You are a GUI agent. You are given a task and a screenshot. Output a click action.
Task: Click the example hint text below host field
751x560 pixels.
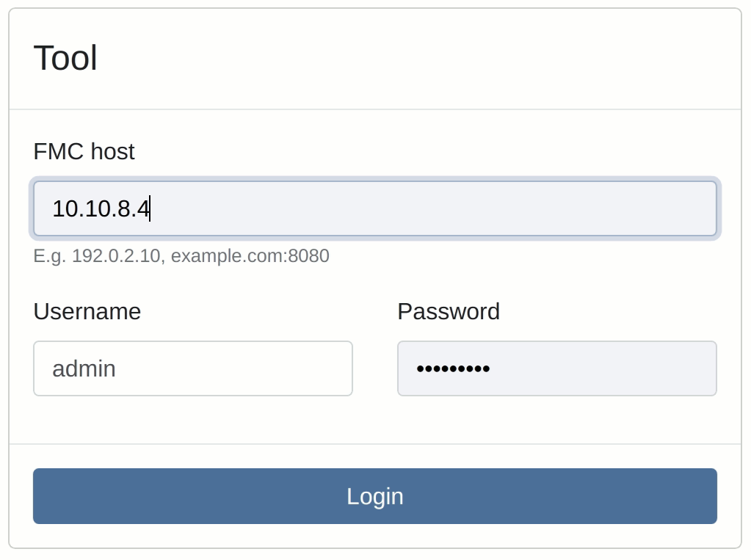pos(181,256)
